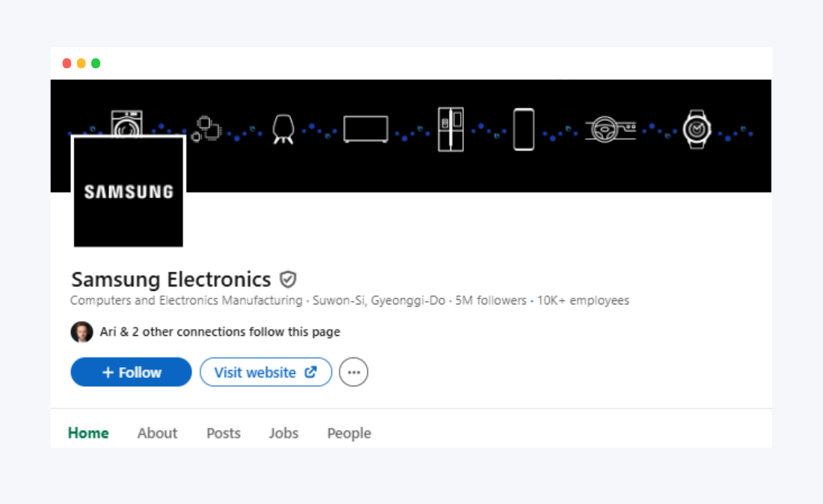The width and height of the screenshot is (823, 504).
Task: Click the TV screen icon in banner
Action: pyautogui.click(x=366, y=129)
